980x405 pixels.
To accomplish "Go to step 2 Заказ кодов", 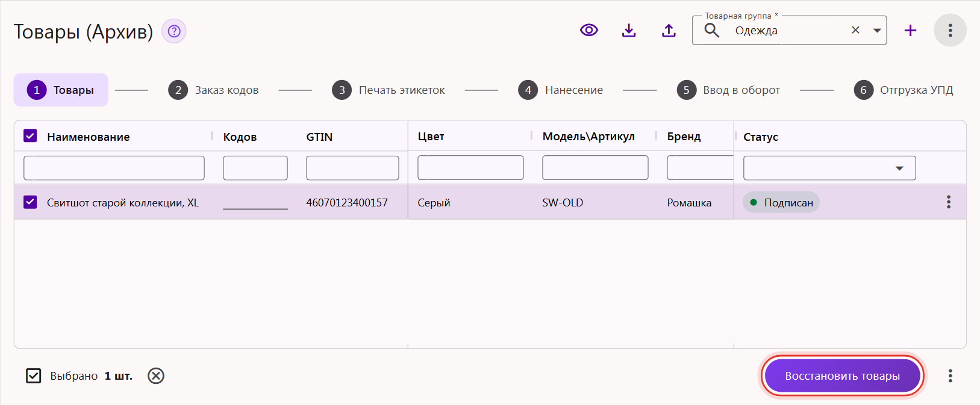I will point(213,90).
